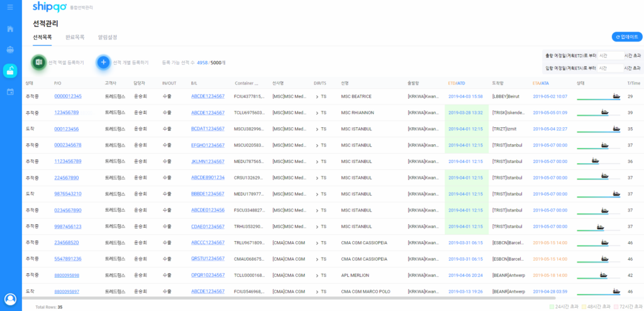Open P/O link 123456789

click(x=67, y=112)
